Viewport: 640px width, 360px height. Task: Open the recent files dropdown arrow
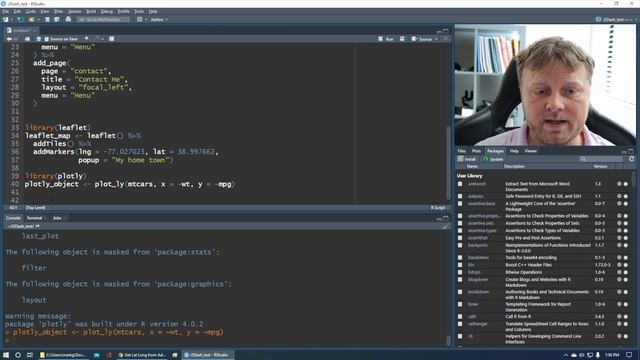click(38, 19)
